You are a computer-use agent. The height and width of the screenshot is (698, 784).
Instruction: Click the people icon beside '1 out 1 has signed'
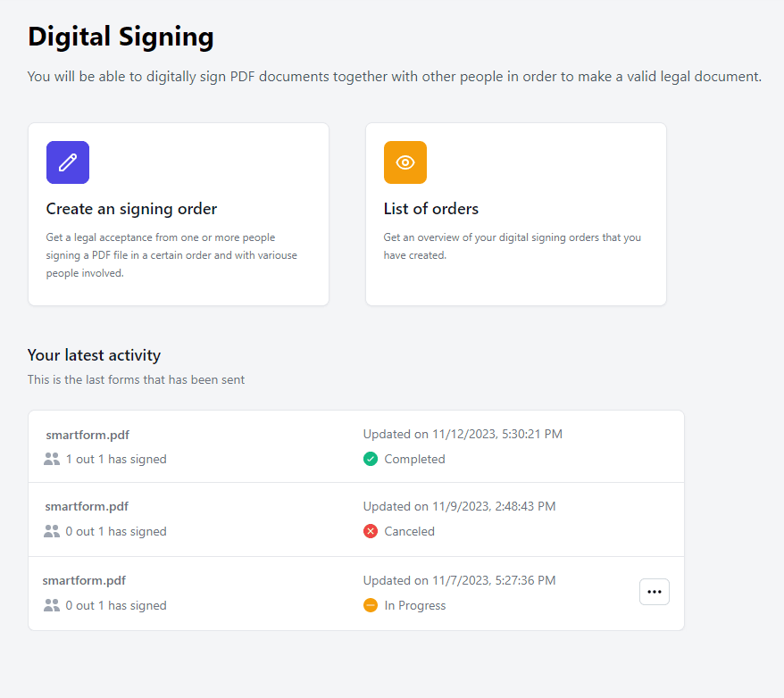pos(52,458)
